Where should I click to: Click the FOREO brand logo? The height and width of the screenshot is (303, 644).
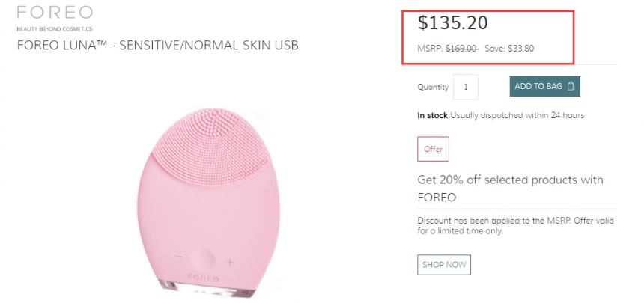point(55,13)
